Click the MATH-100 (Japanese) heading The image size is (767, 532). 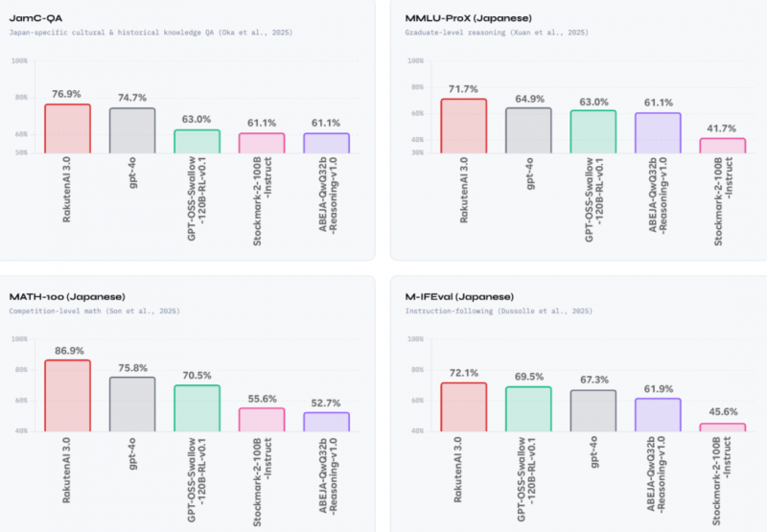pyautogui.click(x=67, y=296)
